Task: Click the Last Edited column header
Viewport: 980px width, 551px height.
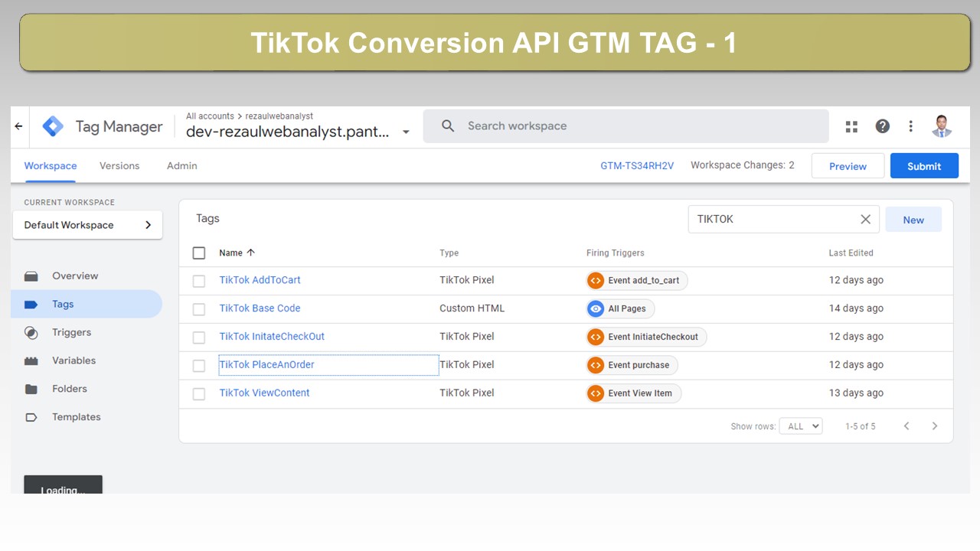Action: (x=851, y=253)
